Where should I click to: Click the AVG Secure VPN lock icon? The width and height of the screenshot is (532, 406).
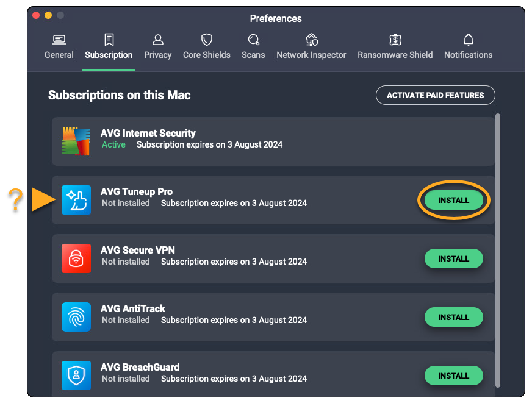[x=76, y=258]
